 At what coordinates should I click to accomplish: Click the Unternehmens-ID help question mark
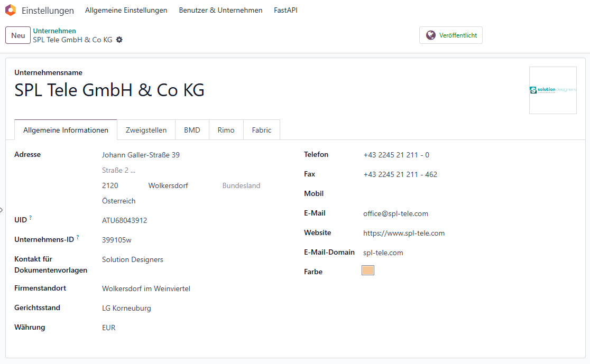click(78, 237)
